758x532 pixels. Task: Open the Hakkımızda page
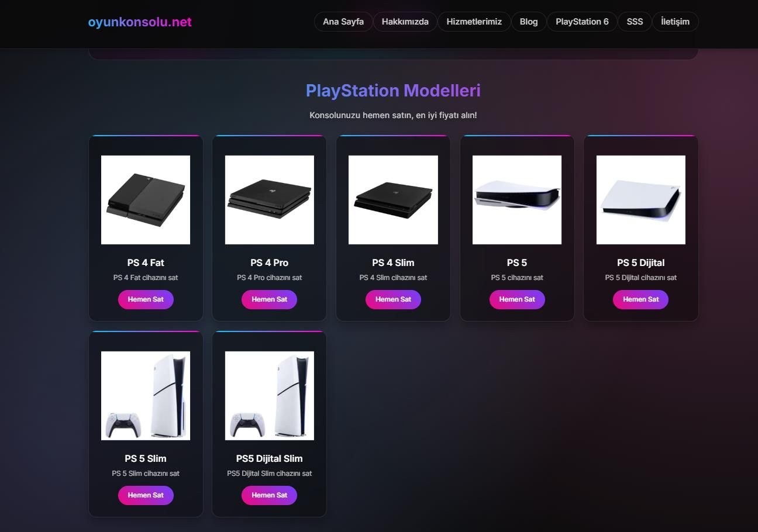pyautogui.click(x=405, y=22)
